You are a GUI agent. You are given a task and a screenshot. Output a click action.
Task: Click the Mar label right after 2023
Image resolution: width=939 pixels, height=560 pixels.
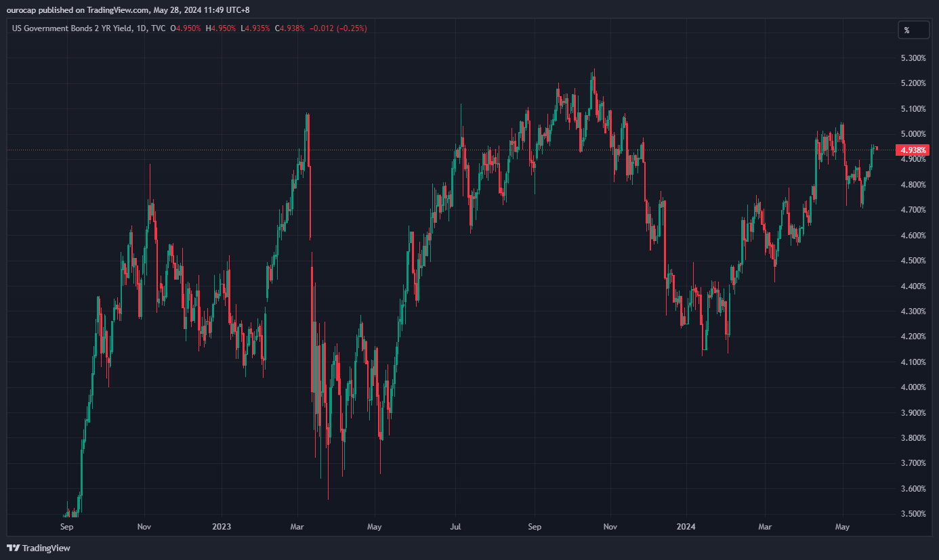(x=297, y=526)
